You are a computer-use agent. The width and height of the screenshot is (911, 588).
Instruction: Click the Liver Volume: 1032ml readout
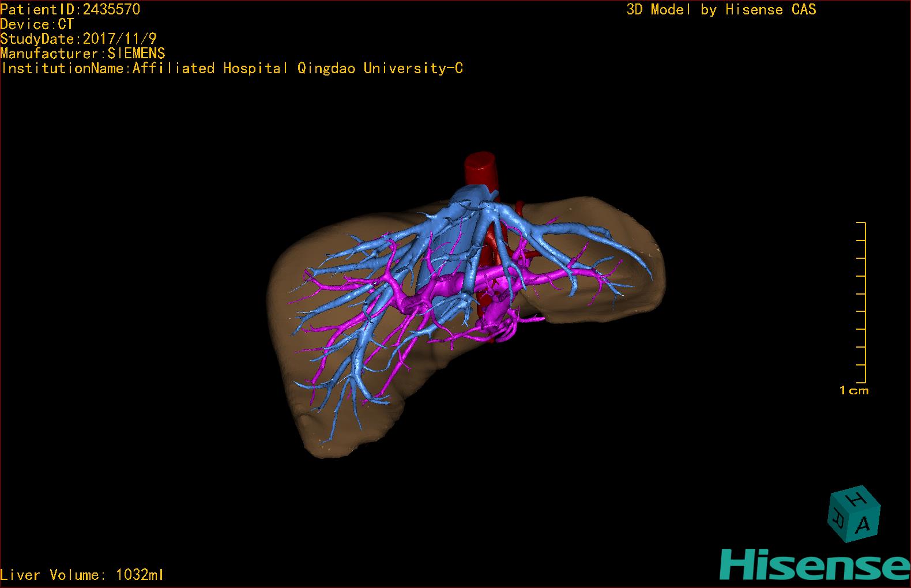point(82,575)
